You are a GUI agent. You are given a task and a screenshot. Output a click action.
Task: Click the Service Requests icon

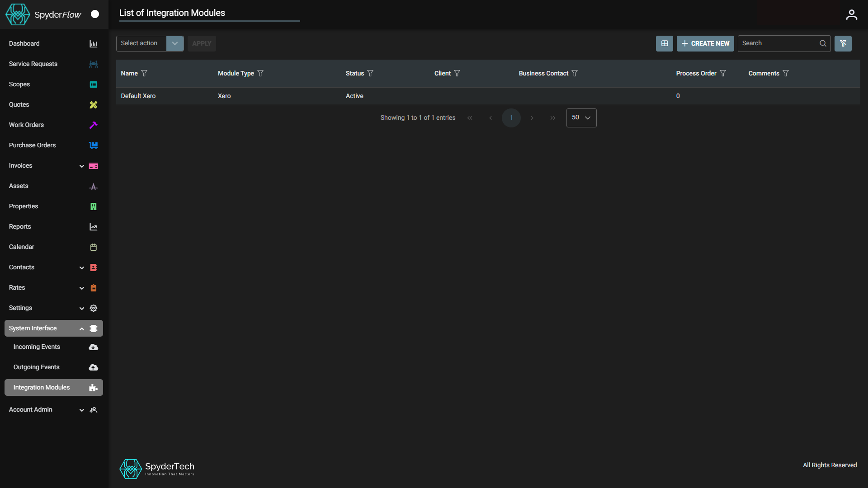point(93,64)
